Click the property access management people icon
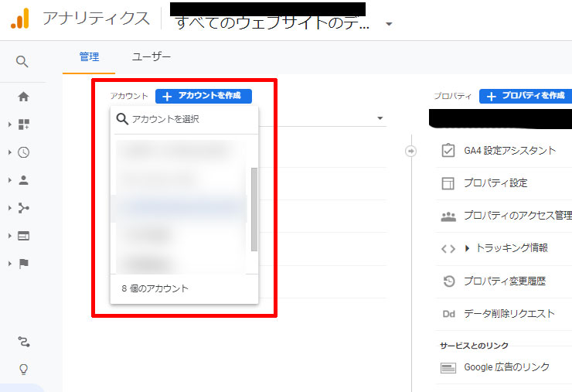The image size is (572, 392). (448, 216)
